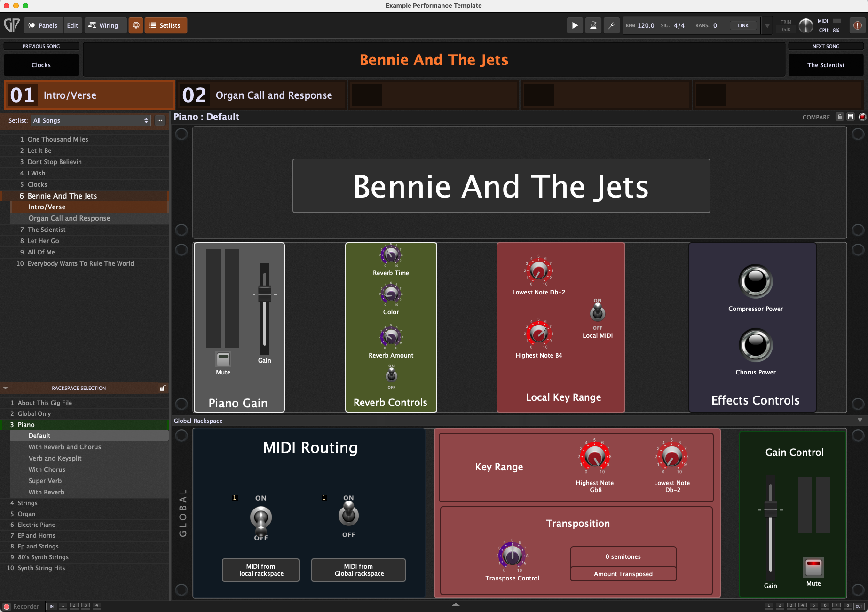Click the red panic alert icon

click(x=858, y=25)
